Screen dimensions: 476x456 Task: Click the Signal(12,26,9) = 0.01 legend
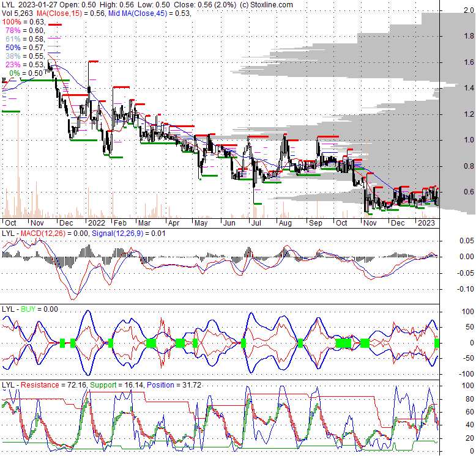tap(128, 234)
